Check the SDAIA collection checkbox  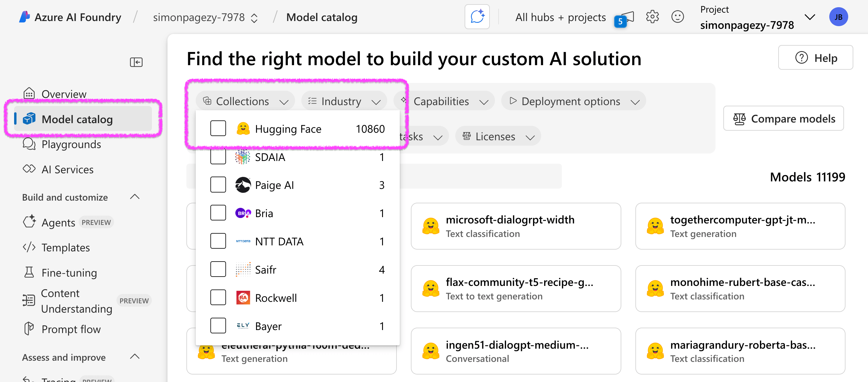[x=218, y=156]
